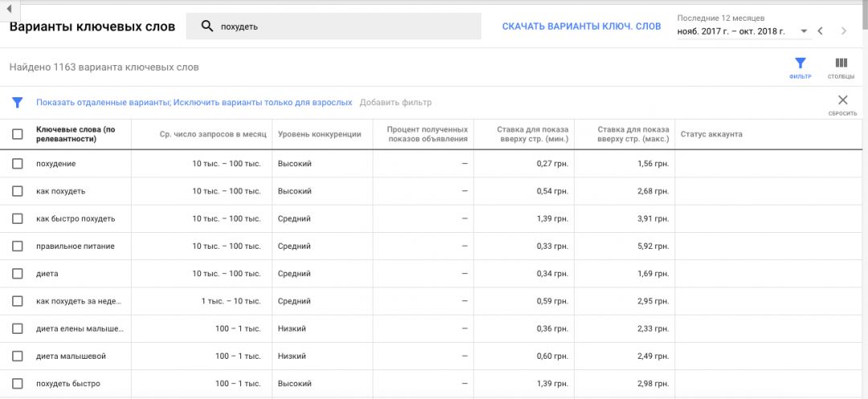
Task: Go to next date period arrow
Action: [843, 31]
